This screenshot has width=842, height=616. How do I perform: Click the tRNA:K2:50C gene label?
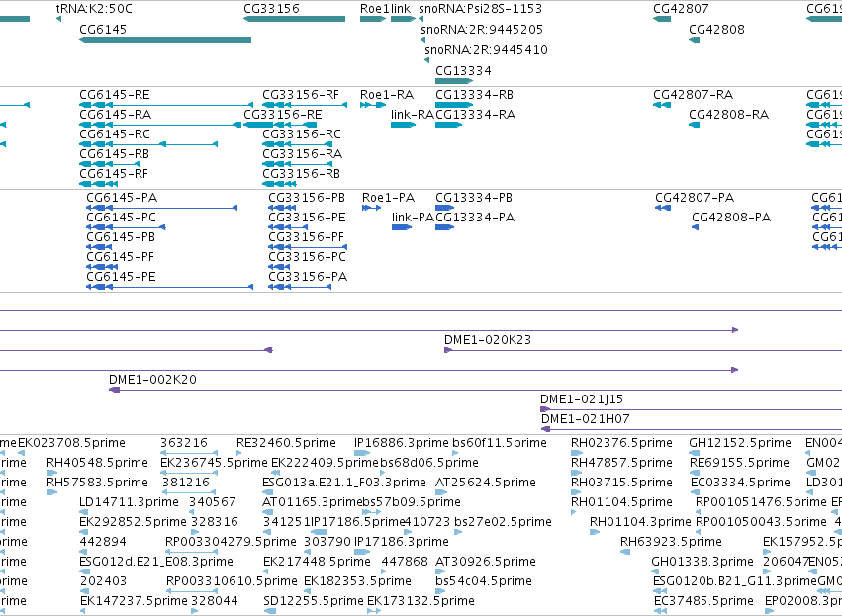(94, 9)
